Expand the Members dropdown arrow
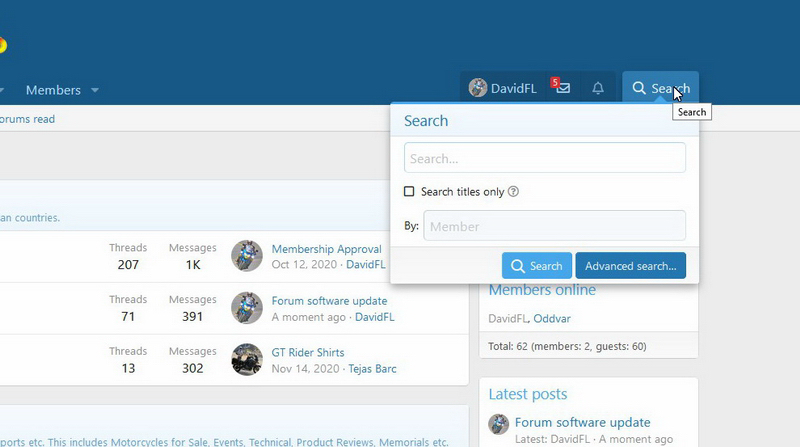 click(x=95, y=90)
